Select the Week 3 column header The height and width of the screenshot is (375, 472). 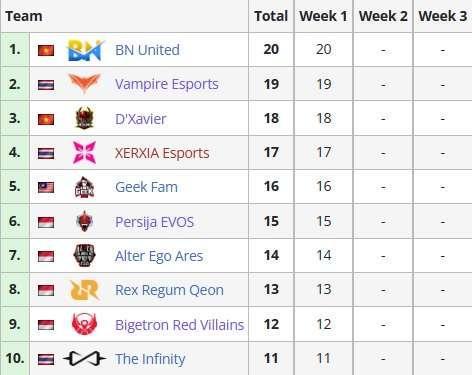coord(443,16)
